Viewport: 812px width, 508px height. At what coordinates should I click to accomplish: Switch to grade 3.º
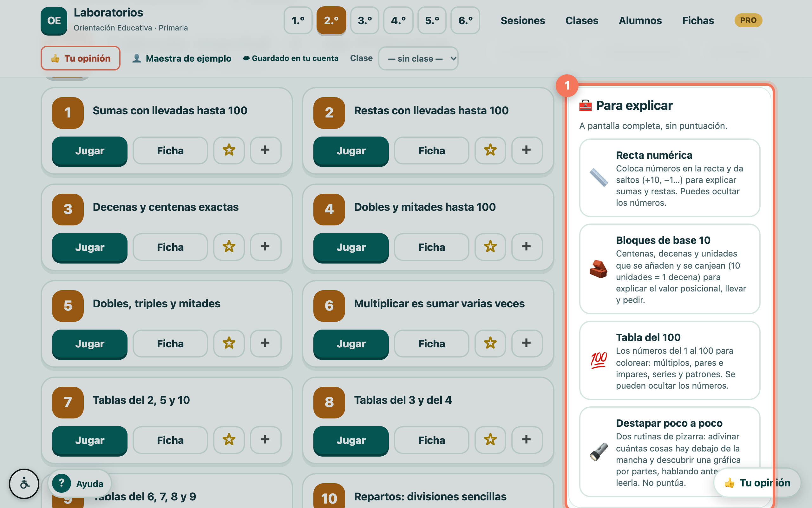[365, 21]
